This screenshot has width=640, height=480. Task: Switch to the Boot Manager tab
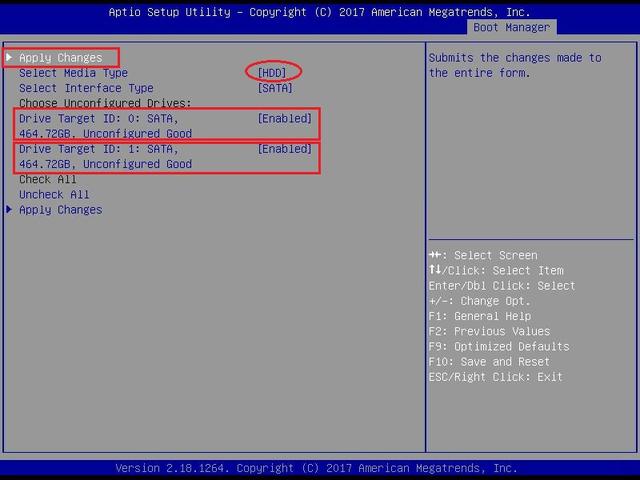(512, 28)
